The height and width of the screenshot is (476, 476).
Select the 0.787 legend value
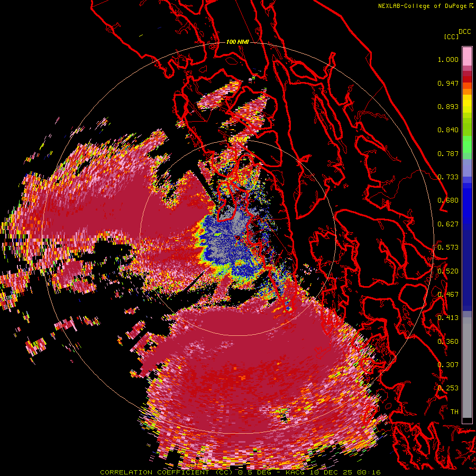pos(448,153)
